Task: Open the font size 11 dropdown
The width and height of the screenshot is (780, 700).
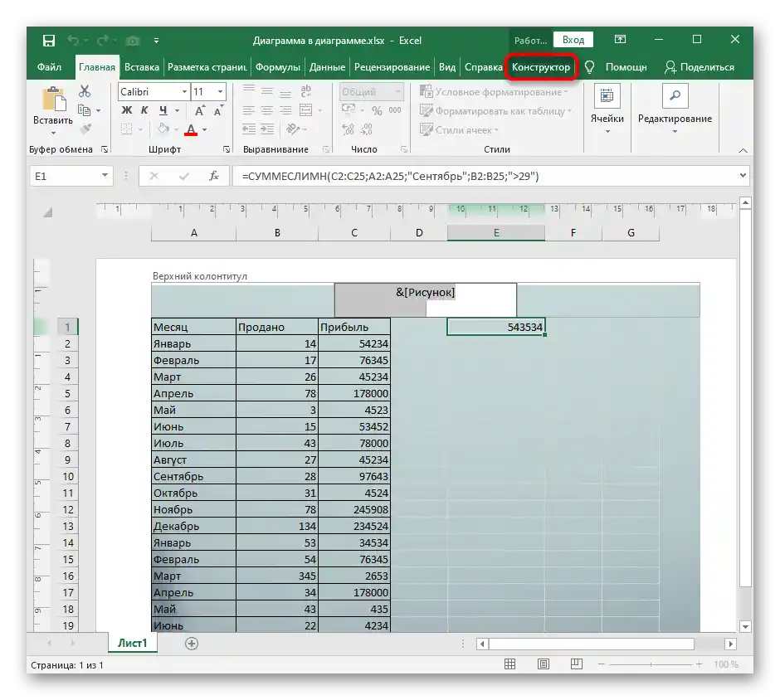Action: 221,92
